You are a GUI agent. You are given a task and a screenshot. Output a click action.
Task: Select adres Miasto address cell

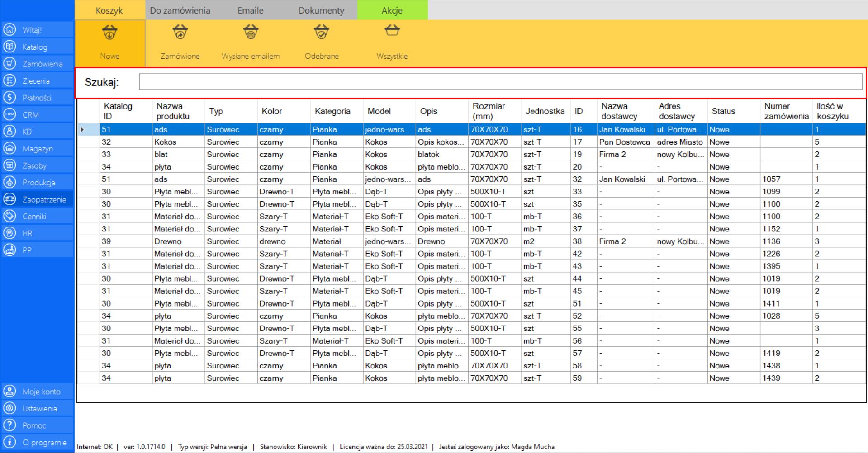(x=681, y=142)
